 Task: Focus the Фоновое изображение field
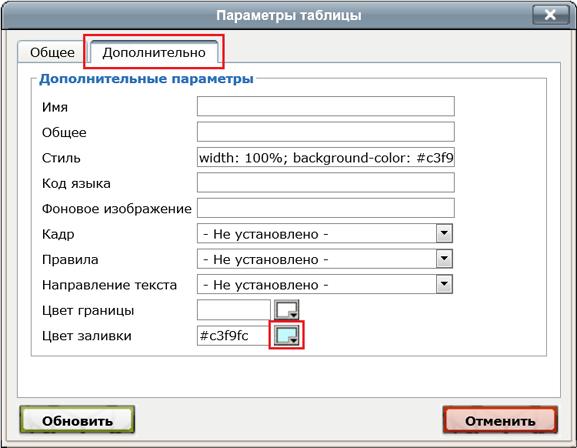pos(326,208)
